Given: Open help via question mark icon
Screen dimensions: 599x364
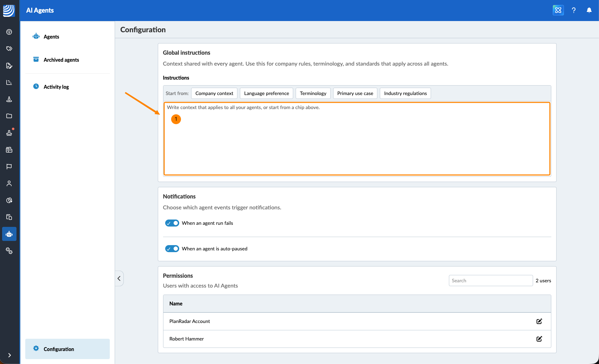Looking at the screenshot, I should pos(574,10).
